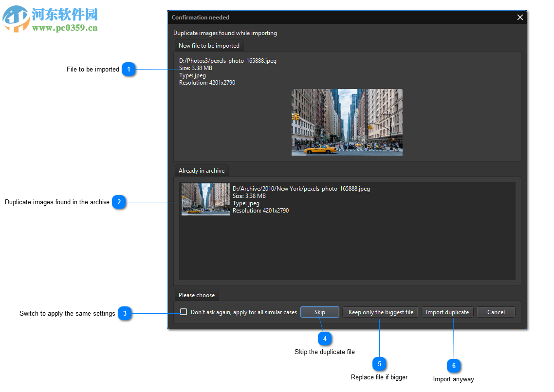Click numbered callout 4 above Skip description
Image resolution: width=554 pixels, height=392 pixels.
pos(325,338)
